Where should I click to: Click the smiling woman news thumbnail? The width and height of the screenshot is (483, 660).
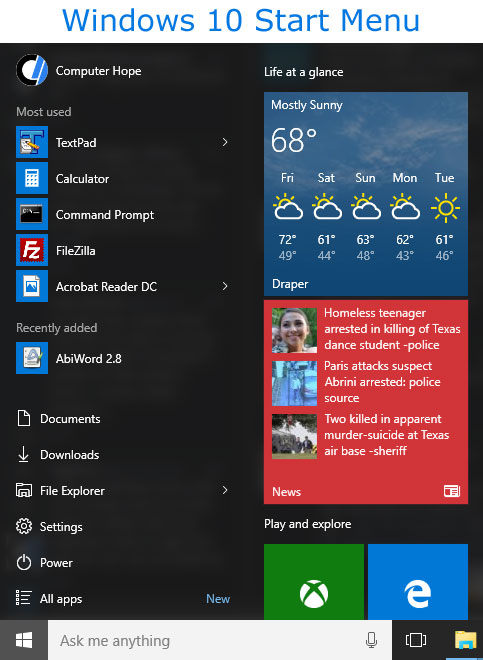click(x=294, y=330)
